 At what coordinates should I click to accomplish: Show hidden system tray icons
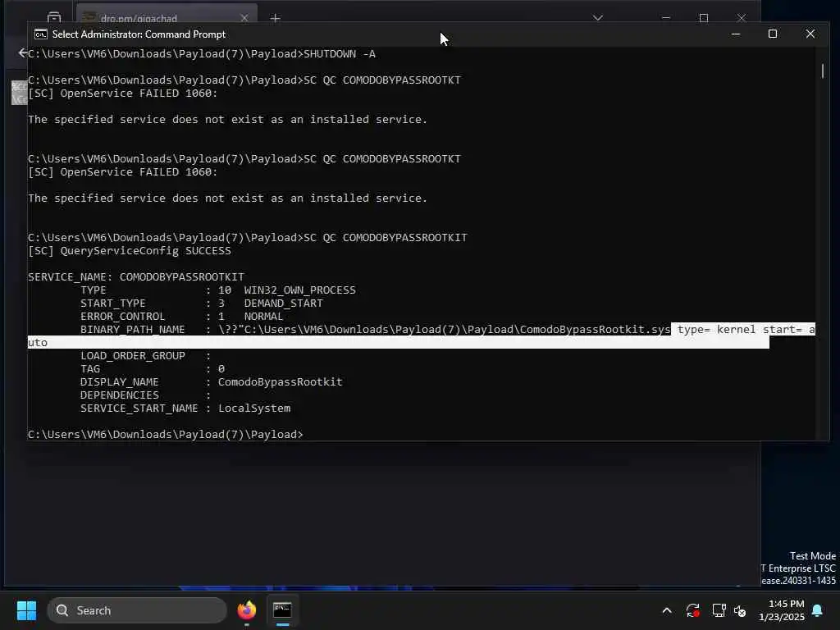[x=667, y=610]
